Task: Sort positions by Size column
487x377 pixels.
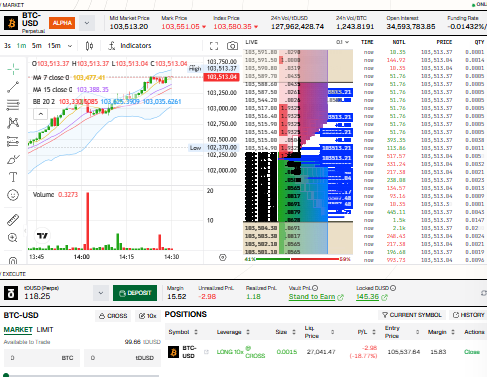Action: (x=285, y=332)
